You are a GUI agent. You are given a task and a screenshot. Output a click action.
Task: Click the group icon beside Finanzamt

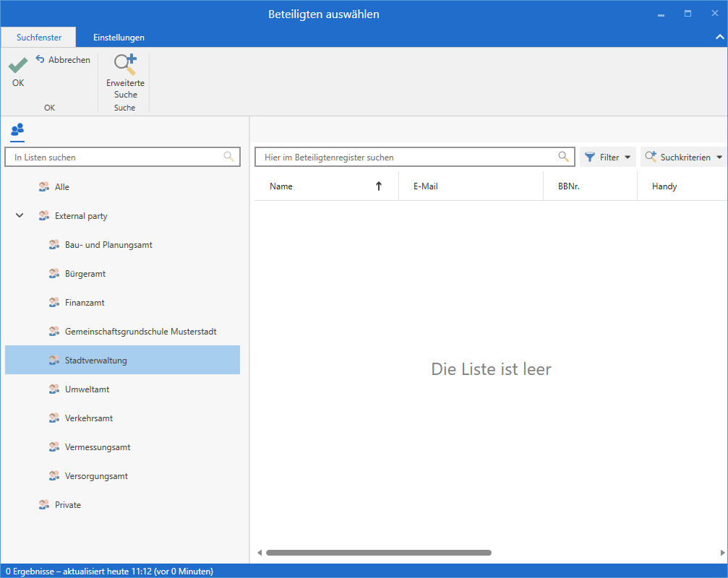click(x=54, y=303)
